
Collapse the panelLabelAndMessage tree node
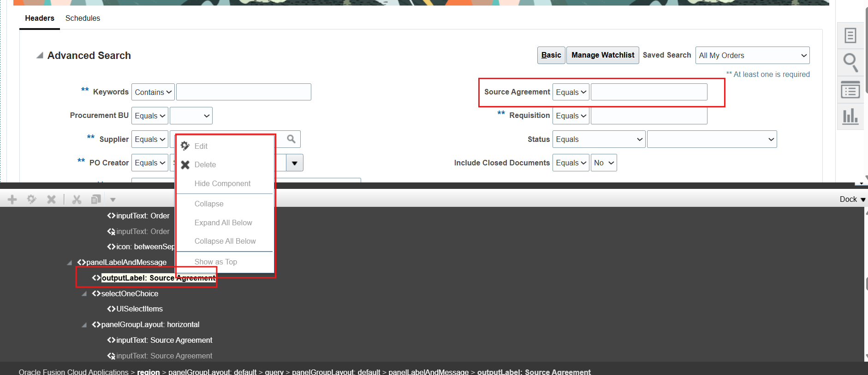pyautogui.click(x=69, y=263)
